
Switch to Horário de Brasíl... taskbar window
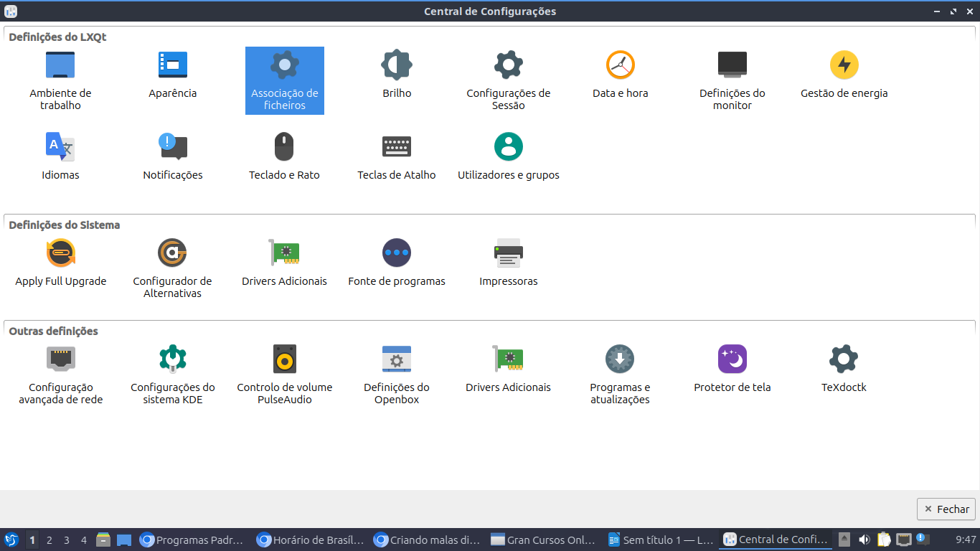pos(311,540)
